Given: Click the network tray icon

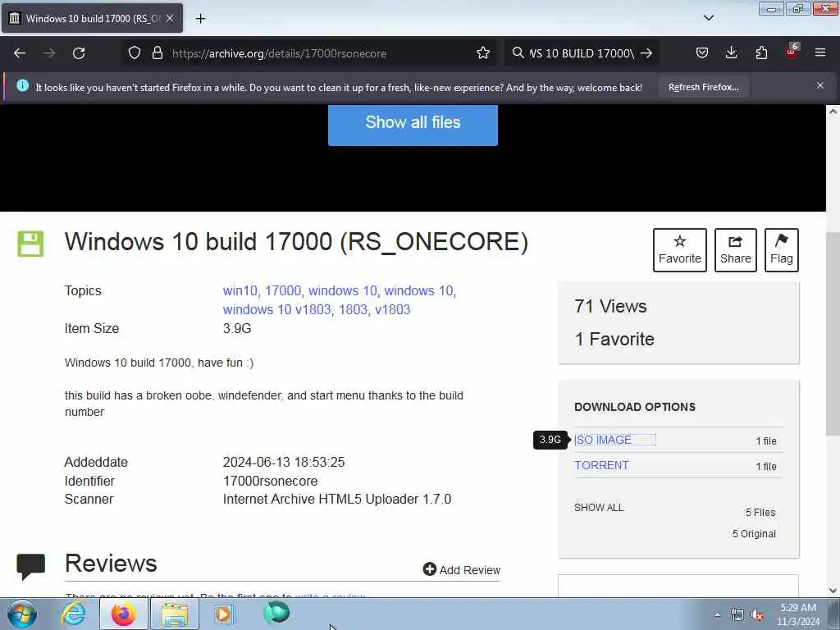Looking at the screenshot, I should (737, 615).
